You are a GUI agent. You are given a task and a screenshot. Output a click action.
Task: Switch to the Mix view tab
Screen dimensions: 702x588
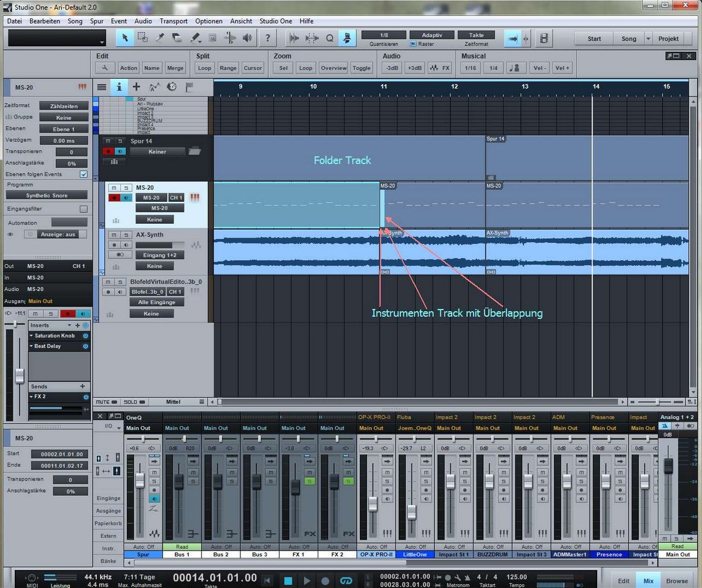click(648, 580)
